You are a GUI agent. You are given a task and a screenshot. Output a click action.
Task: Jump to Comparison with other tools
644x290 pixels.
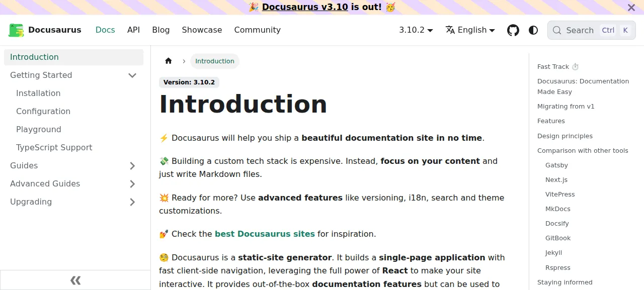[x=583, y=151]
